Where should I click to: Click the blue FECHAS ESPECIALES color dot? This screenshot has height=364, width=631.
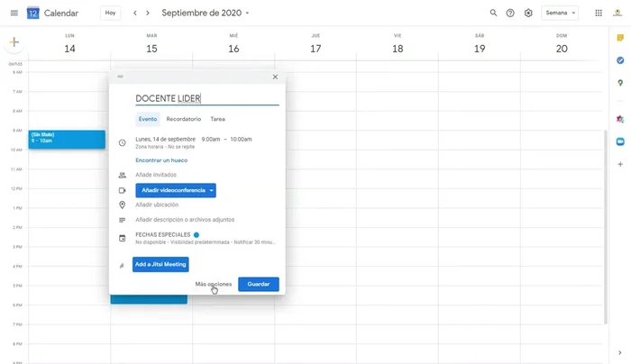click(197, 235)
